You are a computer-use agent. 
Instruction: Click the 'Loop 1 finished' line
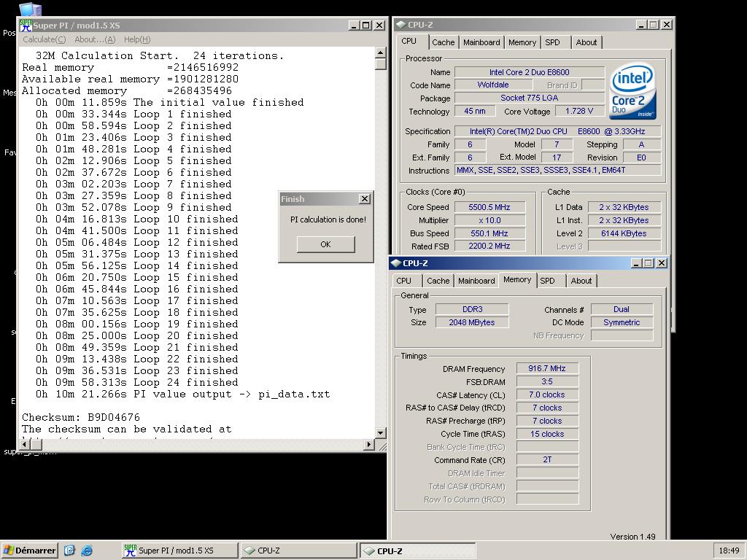pos(133,114)
